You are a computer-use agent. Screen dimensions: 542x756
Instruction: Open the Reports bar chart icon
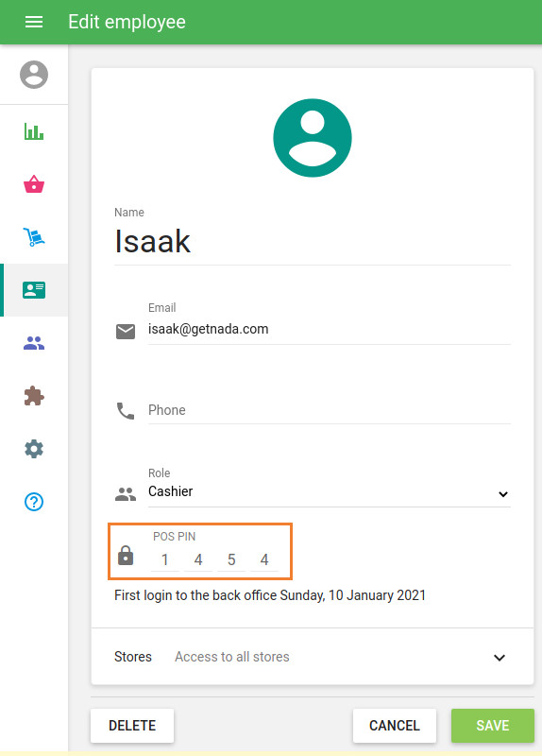[x=34, y=131]
